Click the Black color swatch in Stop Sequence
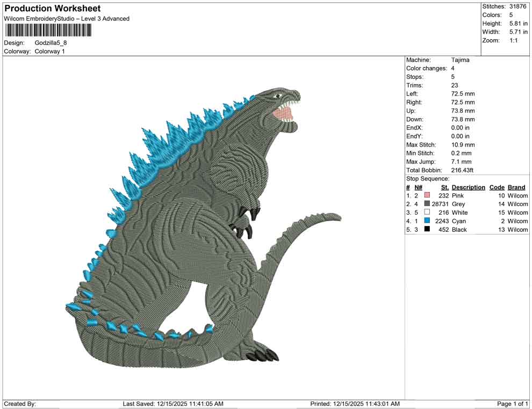 427,229
